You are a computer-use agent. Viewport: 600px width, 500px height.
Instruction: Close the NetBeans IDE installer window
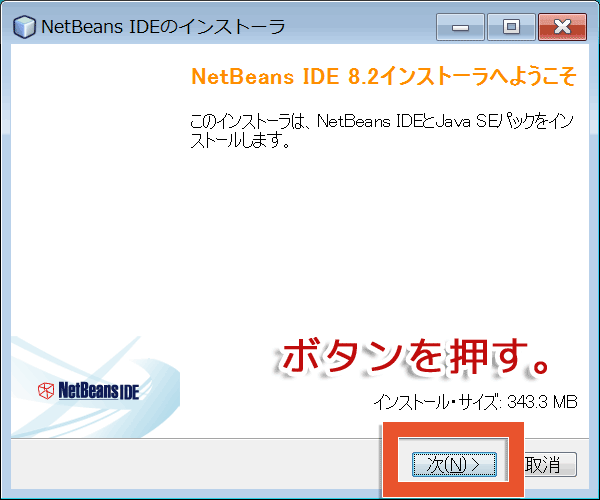coord(562,27)
